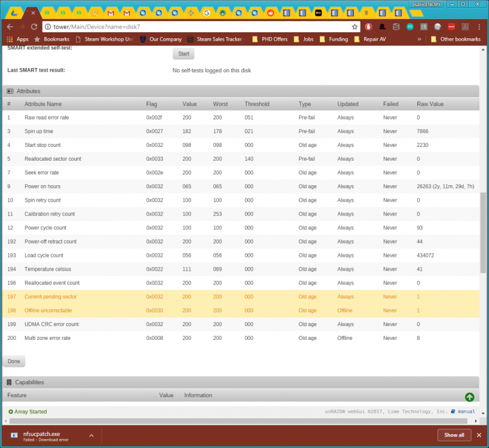Open the black hat extension icon

tap(383, 27)
